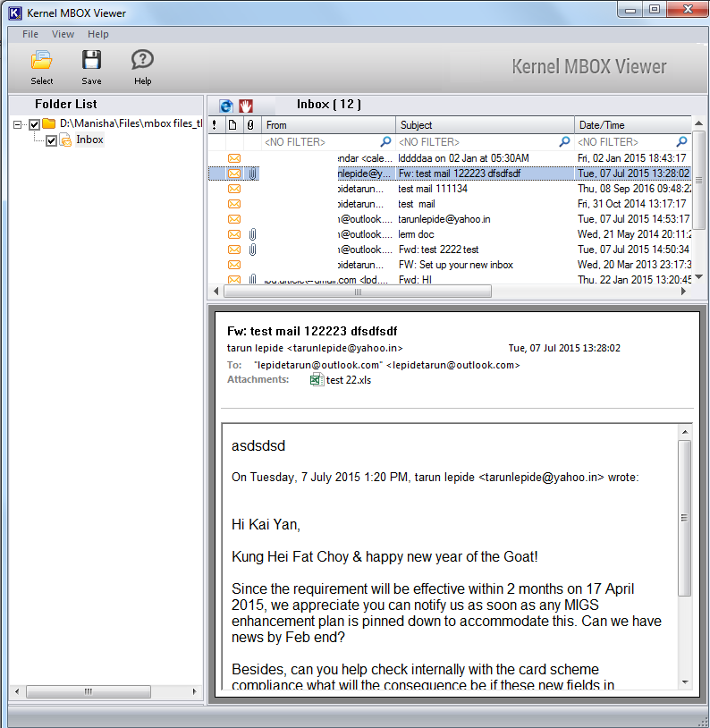
Task: Click the message list scroll-up arrow
Action: pyautogui.click(x=699, y=123)
